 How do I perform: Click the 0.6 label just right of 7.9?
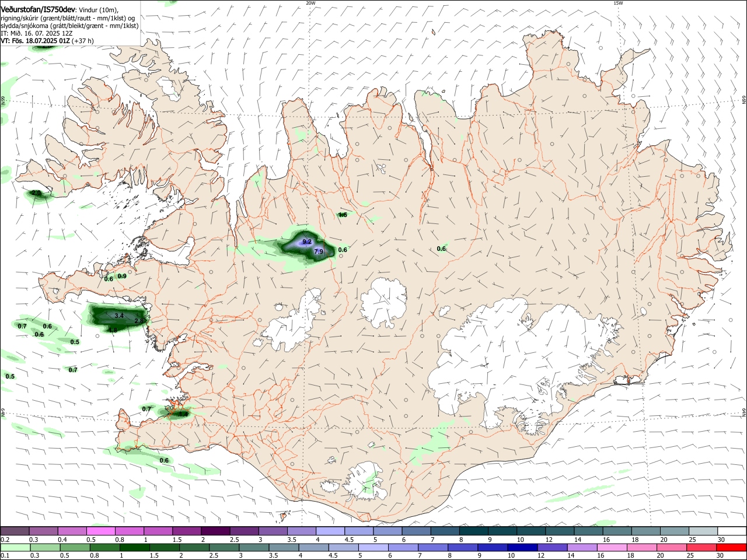tap(343, 250)
